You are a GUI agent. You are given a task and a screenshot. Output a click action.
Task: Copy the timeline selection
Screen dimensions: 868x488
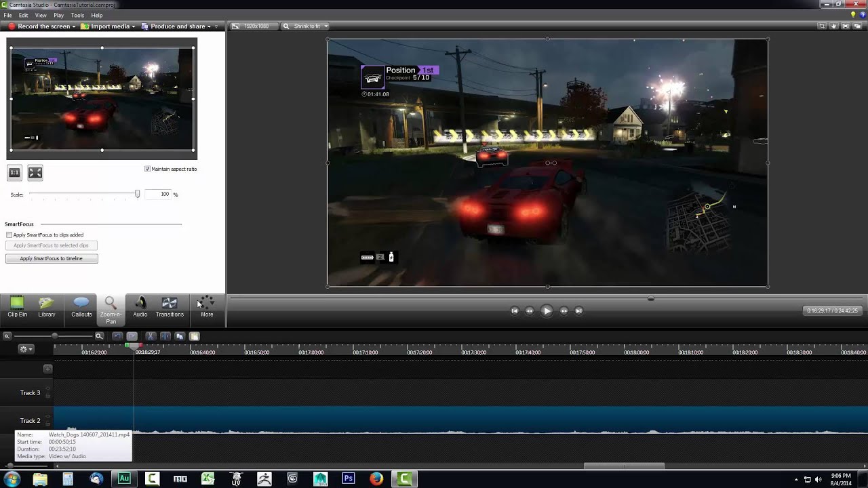point(180,336)
